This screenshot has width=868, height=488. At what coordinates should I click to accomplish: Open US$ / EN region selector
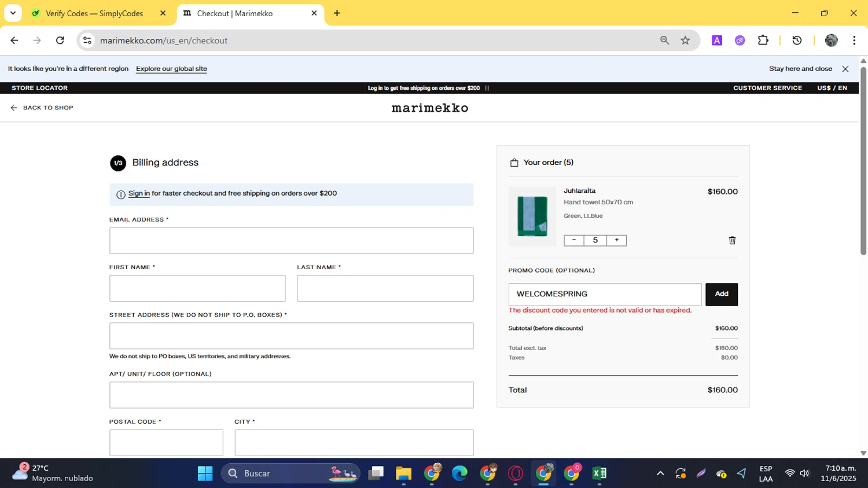coord(832,88)
